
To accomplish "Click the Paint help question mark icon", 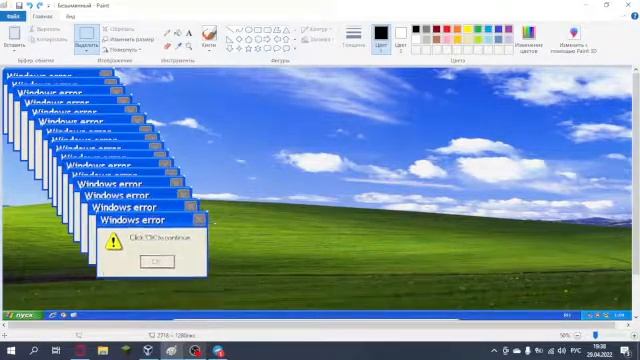I will coord(635,16).
